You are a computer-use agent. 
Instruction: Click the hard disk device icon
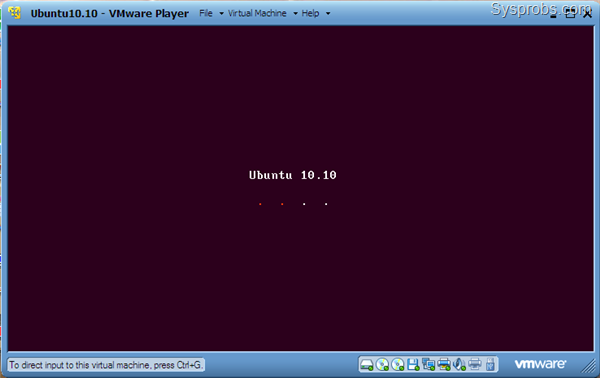pos(367,364)
